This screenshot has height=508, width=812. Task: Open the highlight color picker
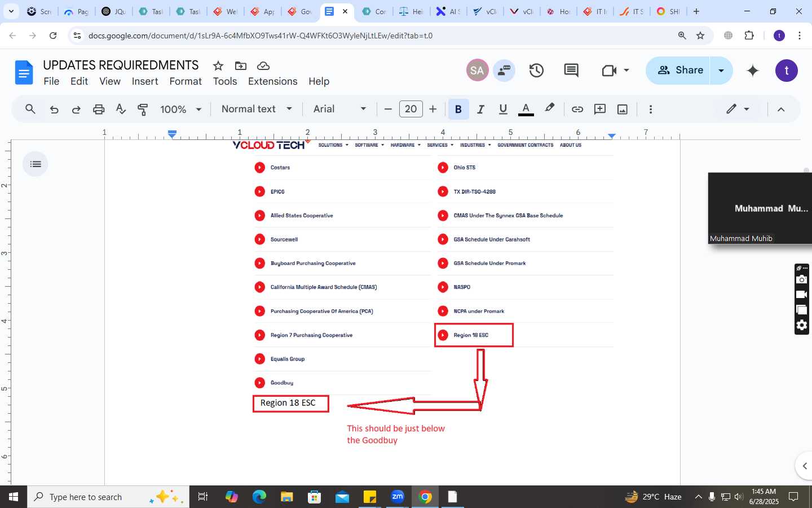tap(549, 108)
